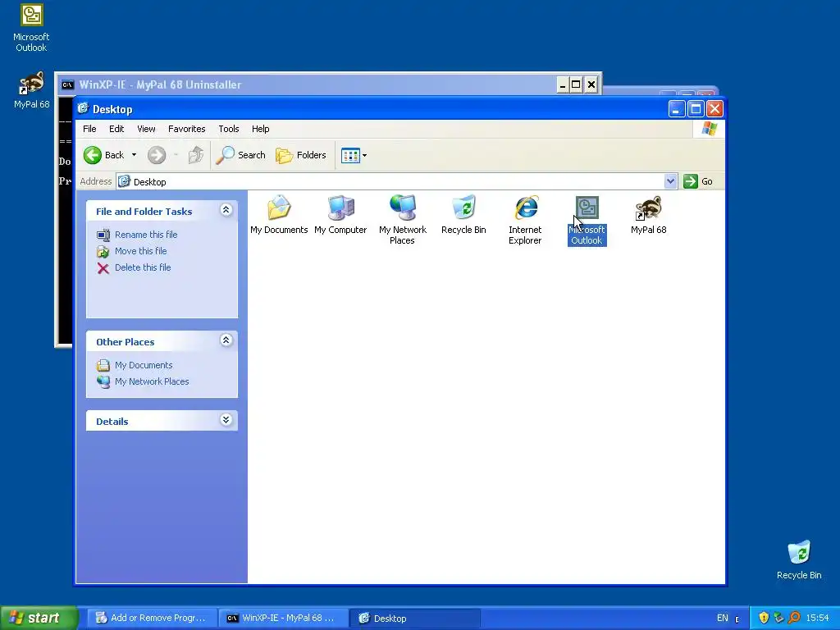The height and width of the screenshot is (630, 840).
Task: Click the system clock showing 15:54
Action: pos(818,619)
